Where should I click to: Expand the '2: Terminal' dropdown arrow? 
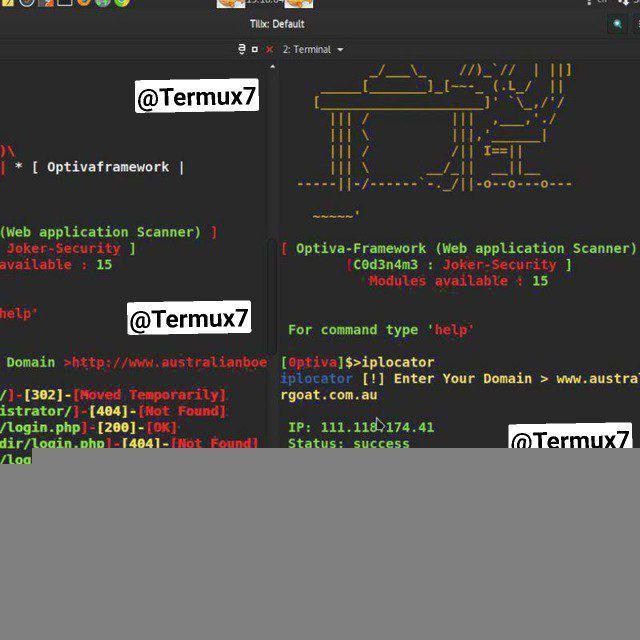pos(340,50)
